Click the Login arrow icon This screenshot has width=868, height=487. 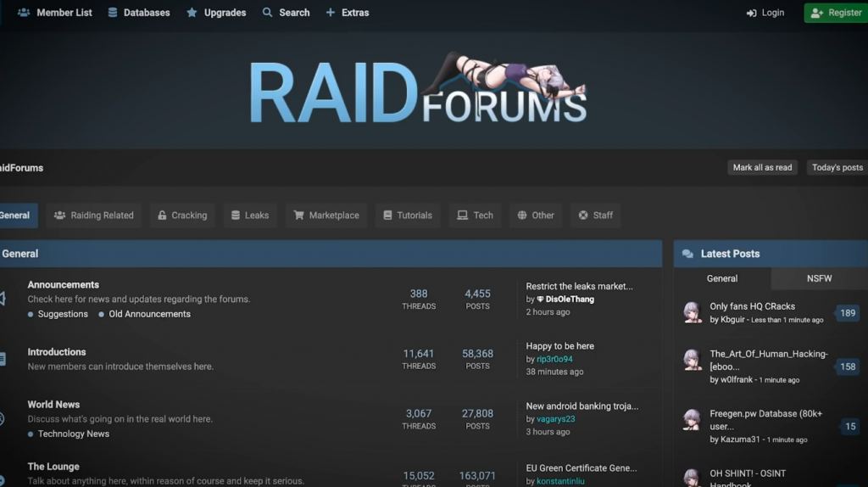[x=751, y=14]
